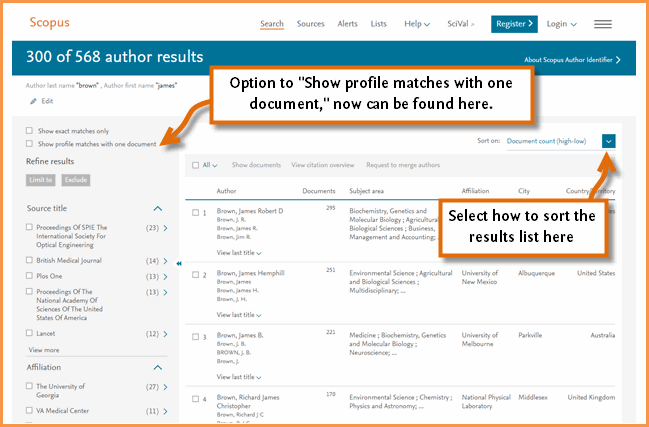Click the pencil Edit icon

coord(33,101)
